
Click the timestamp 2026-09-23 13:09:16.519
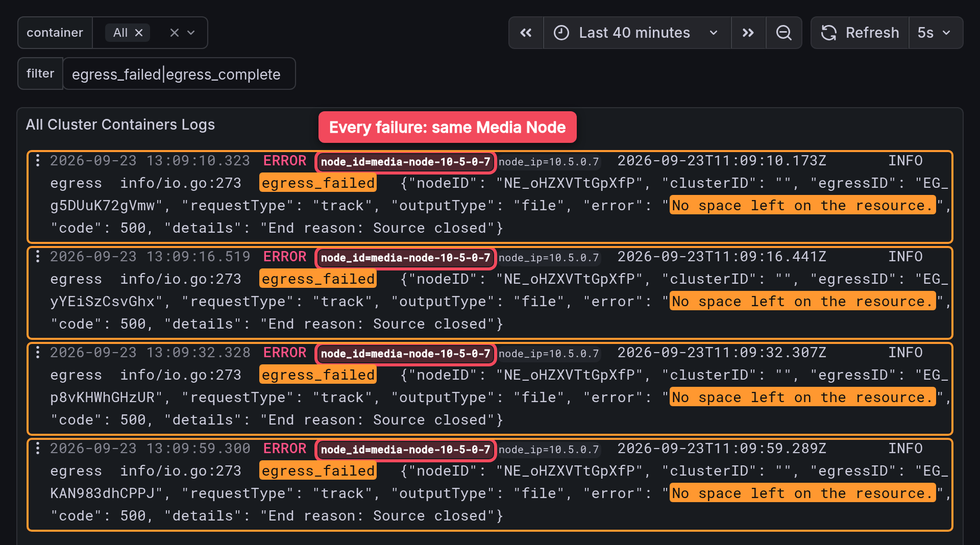coord(150,257)
